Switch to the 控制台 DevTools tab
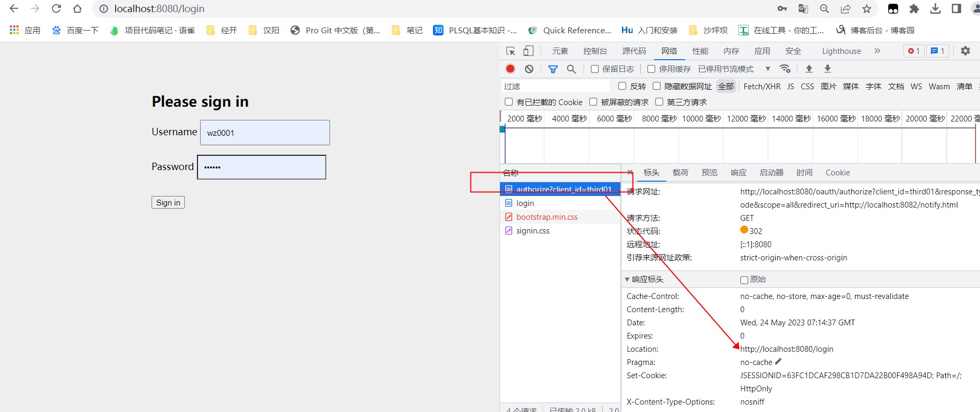980x412 pixels. (595, 51)
